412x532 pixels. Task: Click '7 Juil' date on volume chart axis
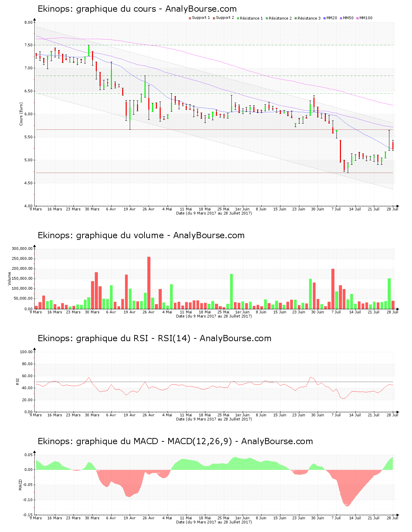336,312
